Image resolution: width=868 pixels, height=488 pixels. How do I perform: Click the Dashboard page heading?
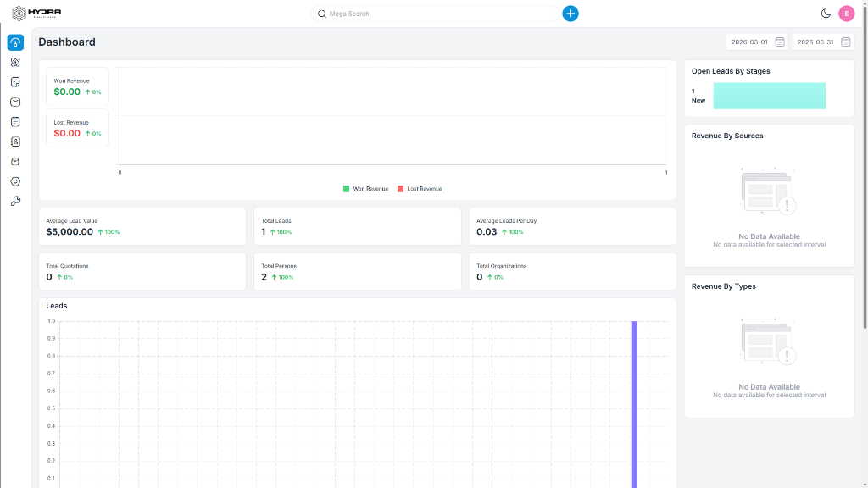tap(67, 42)
